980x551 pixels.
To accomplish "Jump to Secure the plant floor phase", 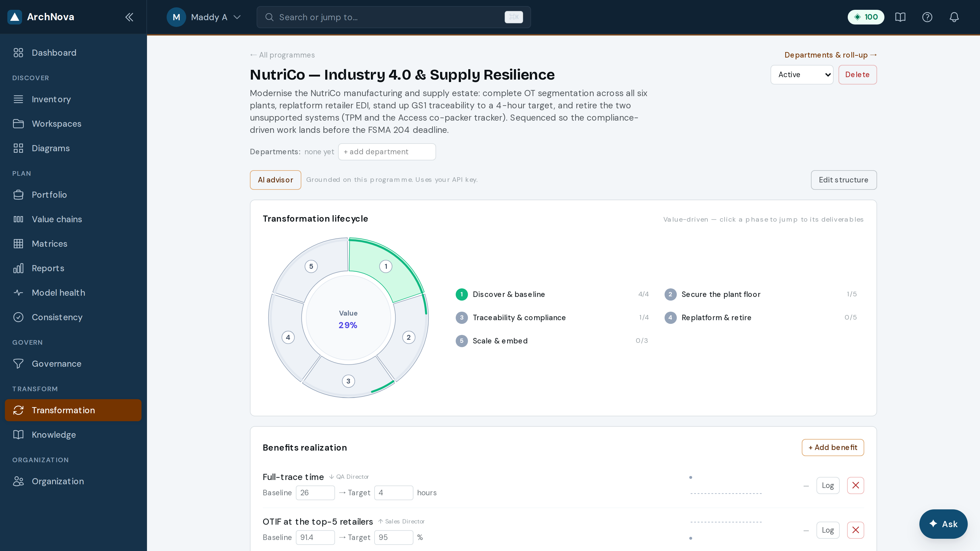I will coord(760,294).
